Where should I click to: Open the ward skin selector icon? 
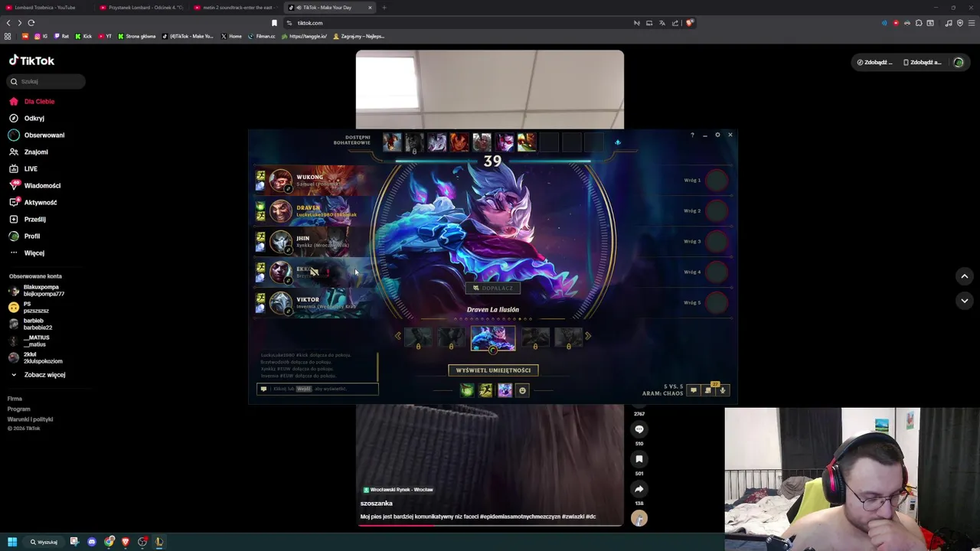pyautogui.click(x=505, y=390)
